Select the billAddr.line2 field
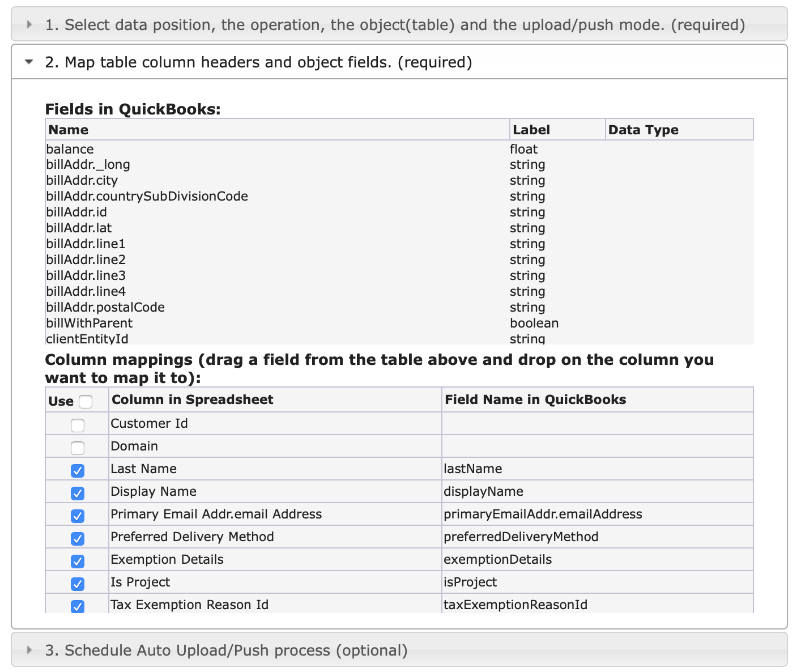Image resolution: width=801 pixels, height=672 pixels. point(399,260)
